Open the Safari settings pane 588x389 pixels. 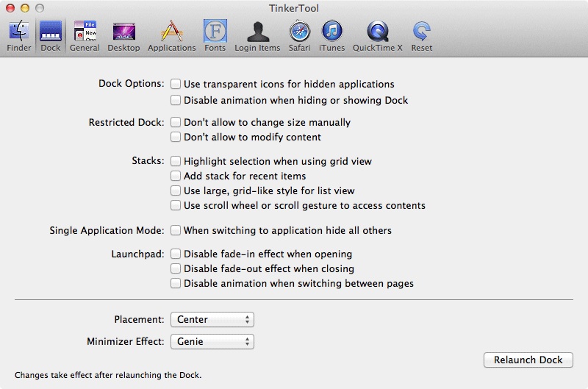click(300, 36)
